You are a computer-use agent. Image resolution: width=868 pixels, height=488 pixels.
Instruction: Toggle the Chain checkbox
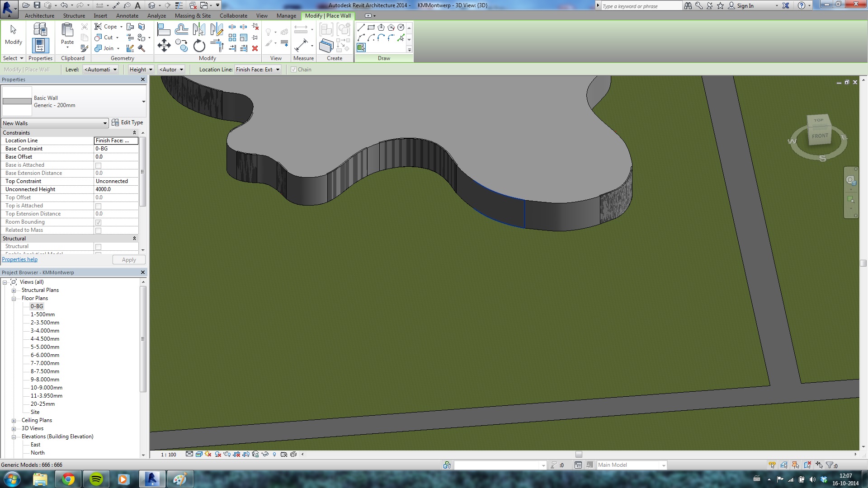[294, 70]
